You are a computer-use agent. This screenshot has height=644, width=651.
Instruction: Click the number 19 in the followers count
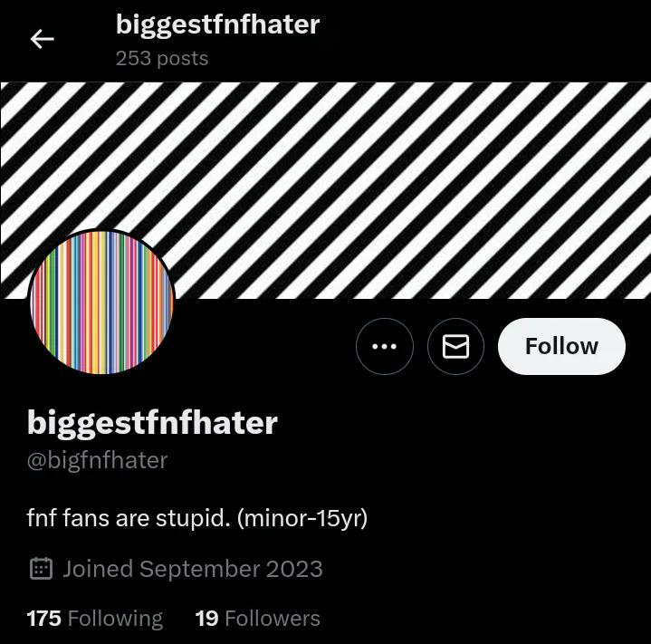coord(206,619)
